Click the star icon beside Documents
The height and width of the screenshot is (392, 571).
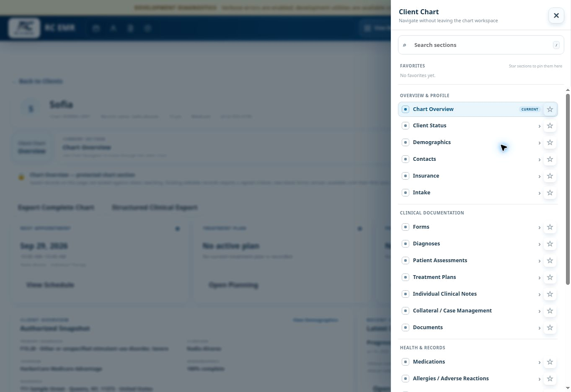(x=550, y=328)
